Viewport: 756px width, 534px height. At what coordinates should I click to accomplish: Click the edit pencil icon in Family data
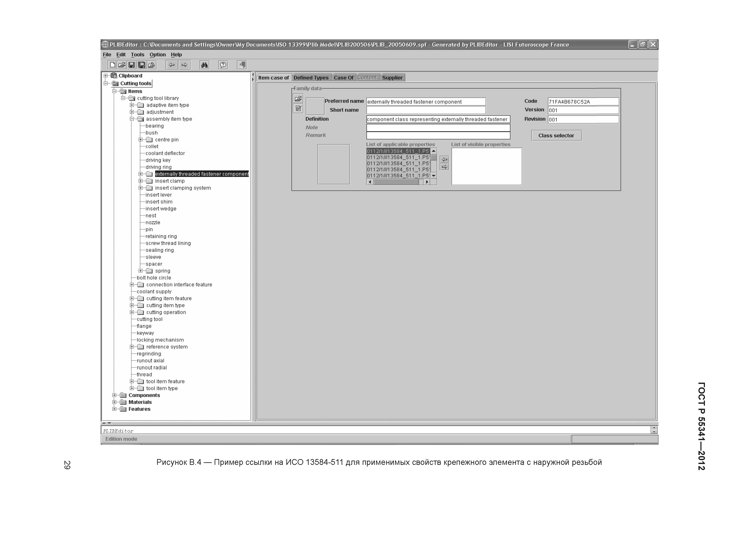click(298, 108)
